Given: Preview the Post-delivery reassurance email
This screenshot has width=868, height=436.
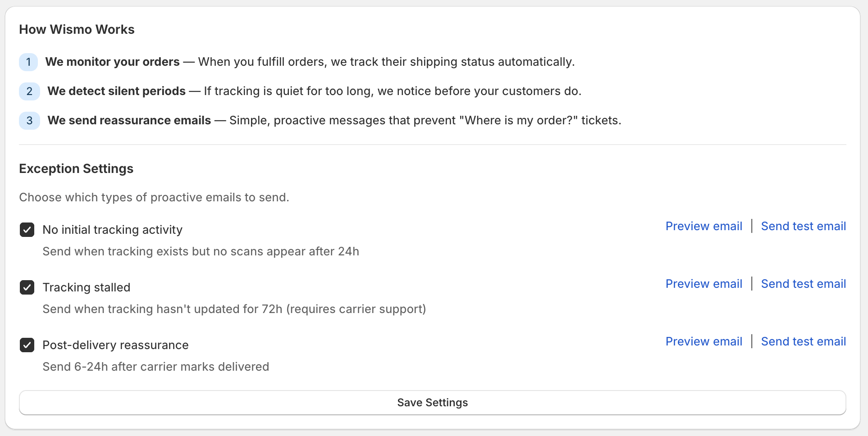Looking at the screenshot, I should pos(704,341).
